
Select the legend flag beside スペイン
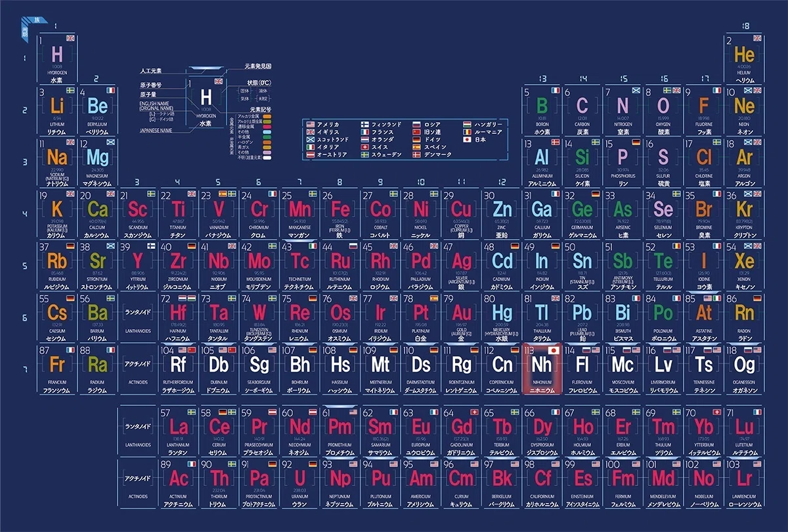[417, 147]
